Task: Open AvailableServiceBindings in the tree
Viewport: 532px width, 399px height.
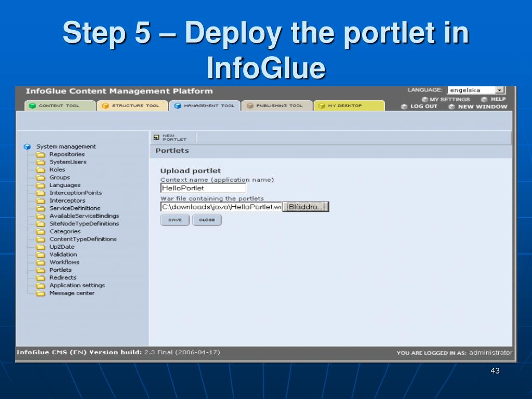Action: [84, 216]
